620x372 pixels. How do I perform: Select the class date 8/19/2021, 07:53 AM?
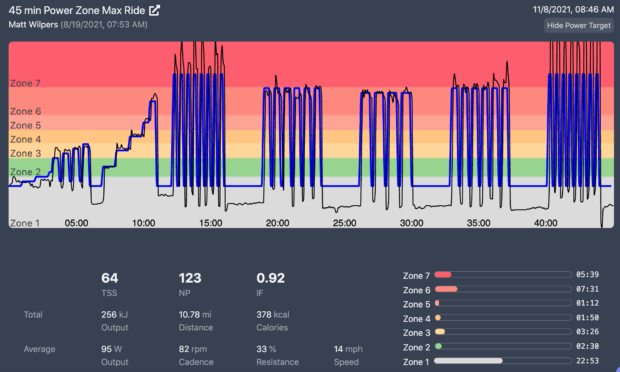point(104,25)
